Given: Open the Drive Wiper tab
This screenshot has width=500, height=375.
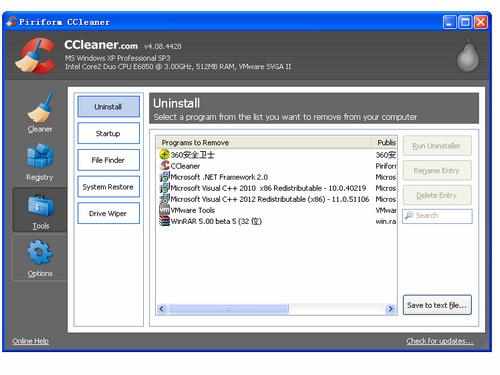Looking at the screenshot, I should pyautogui.click(x=108, y=213).
